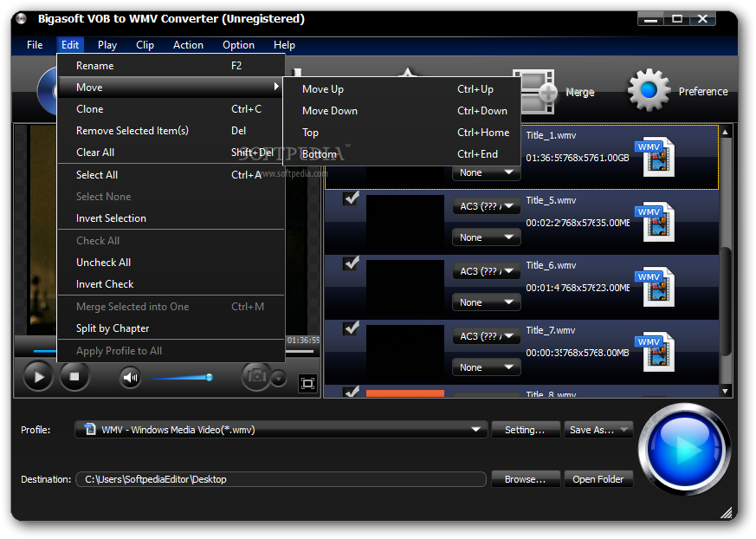Screen dimensions: 756x539
Task: Open the Play menu
Action: pyautogui.click(x=107, y=45)
